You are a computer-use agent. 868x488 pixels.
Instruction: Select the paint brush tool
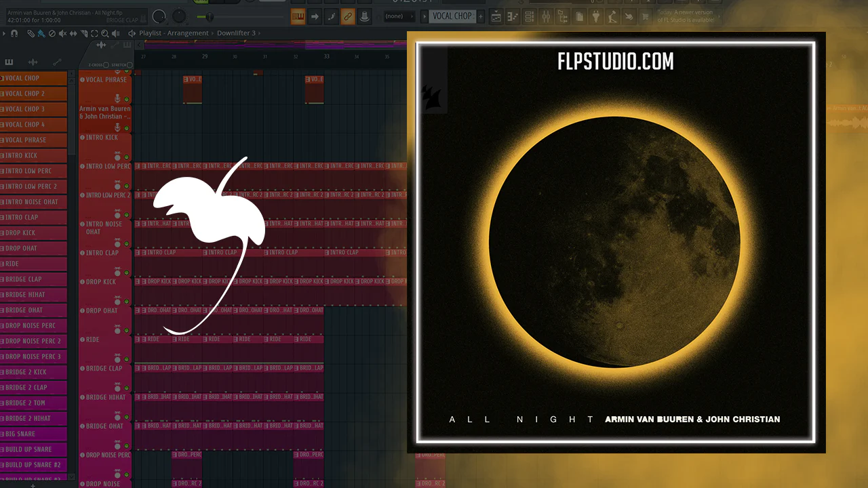click(41, 33)
